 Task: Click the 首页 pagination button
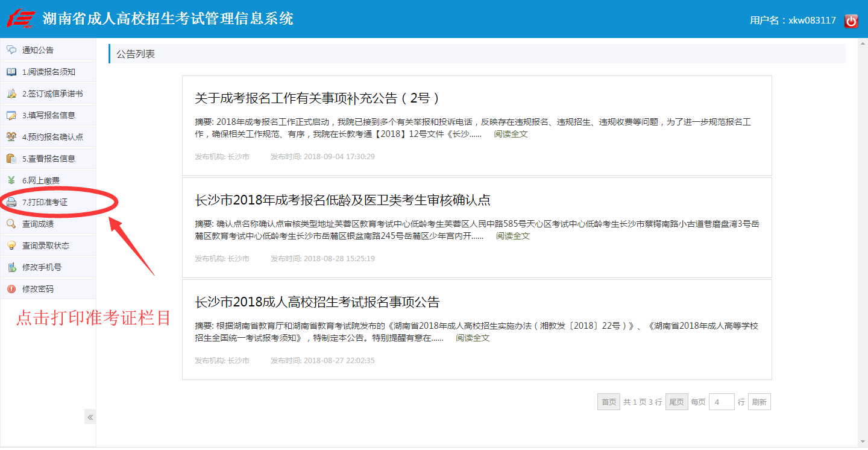pos(608,402)
